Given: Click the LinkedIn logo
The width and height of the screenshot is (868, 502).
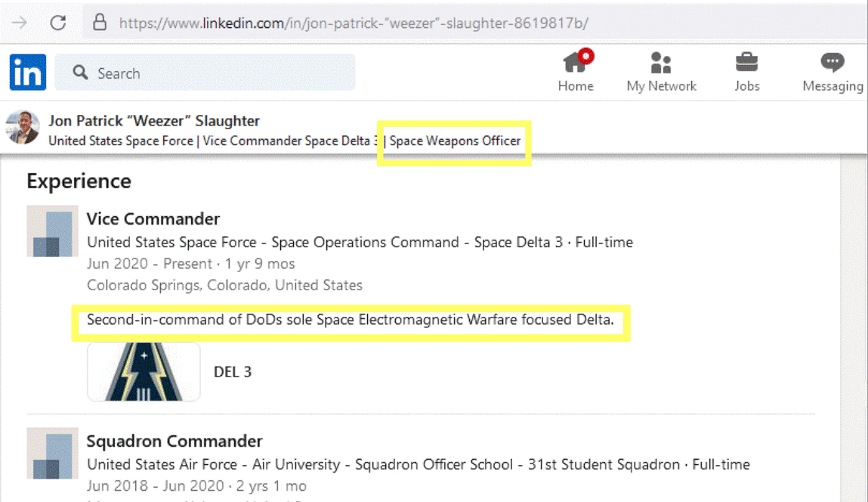Looking at the screenshot, I should 28,72.
